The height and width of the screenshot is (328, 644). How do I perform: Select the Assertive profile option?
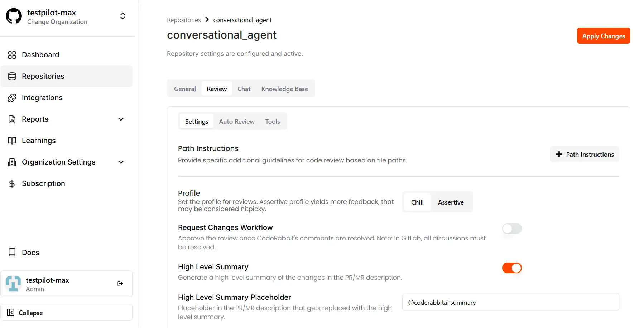tap(451, 202)
